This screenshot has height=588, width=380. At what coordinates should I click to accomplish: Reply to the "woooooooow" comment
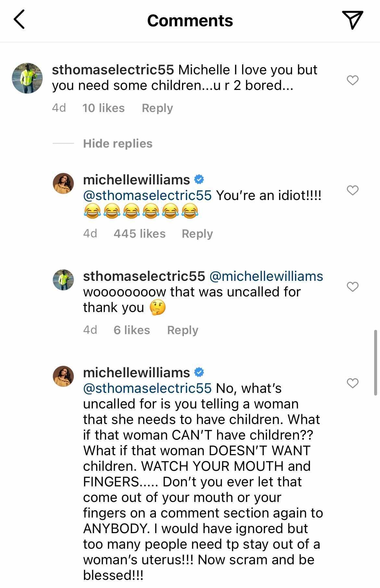pyautogui.click(x=183, y=330)
